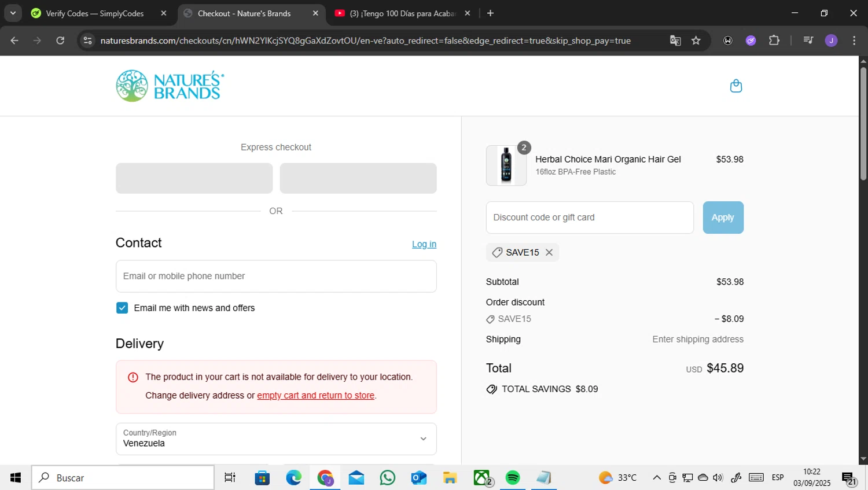The height and width of the screenshot is (490, 868).
Task: Click the first express checkout button
Action: [194, 178]
